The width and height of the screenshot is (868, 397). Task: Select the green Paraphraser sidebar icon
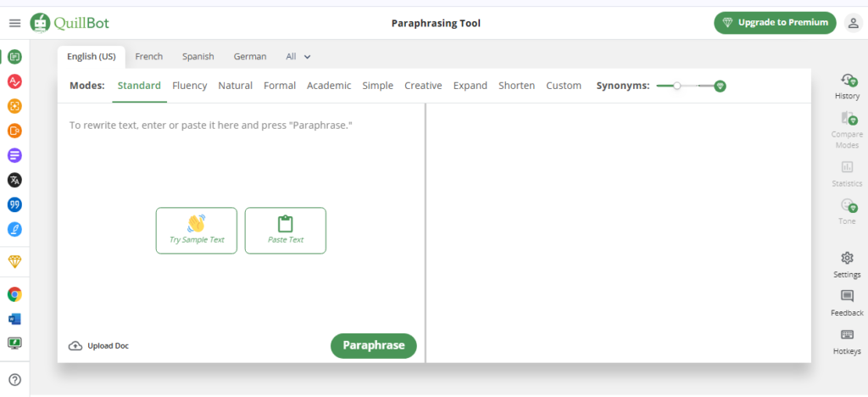[15, 57]
